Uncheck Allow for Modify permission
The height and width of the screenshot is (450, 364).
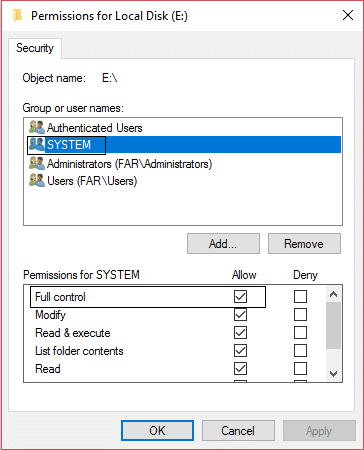[240, 314]
